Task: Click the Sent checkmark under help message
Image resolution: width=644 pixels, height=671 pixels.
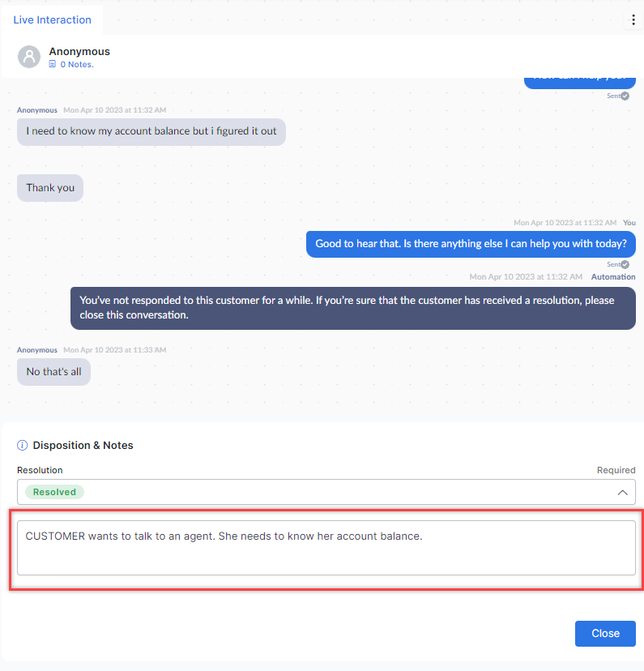Action: pyautogui.click(x=625, y=264)
